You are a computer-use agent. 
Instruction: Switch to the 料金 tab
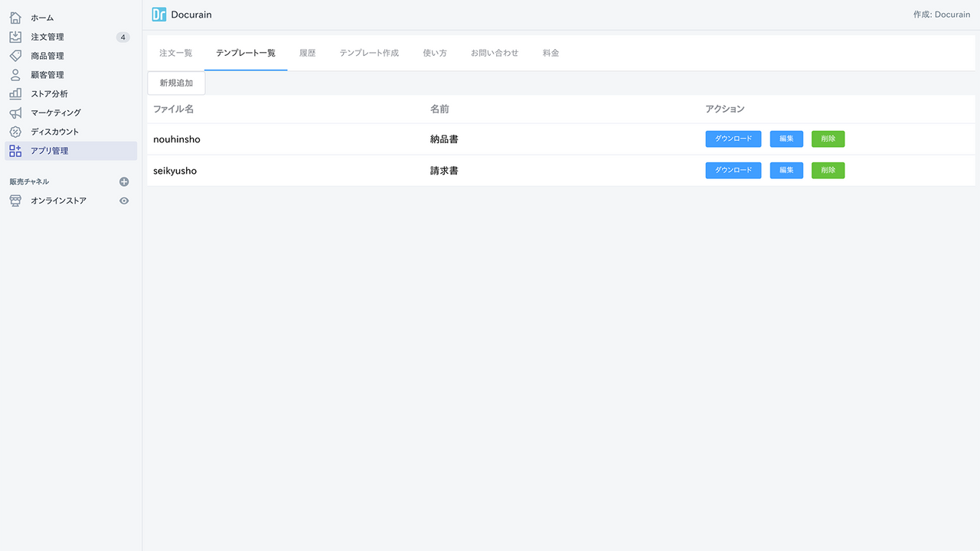551,53
